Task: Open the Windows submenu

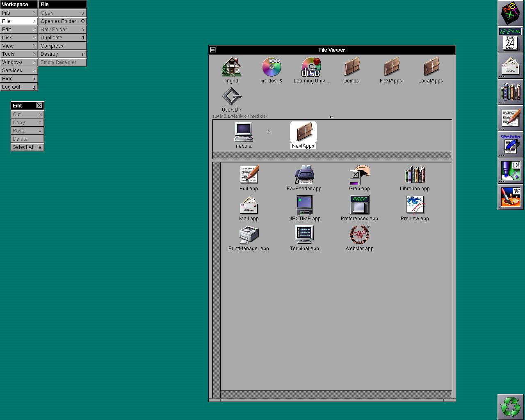Action: 19,62
